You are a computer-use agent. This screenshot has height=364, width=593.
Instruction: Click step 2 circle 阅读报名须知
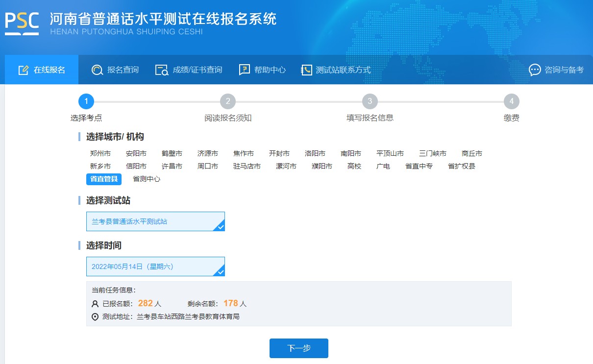[x=228, y=101]
